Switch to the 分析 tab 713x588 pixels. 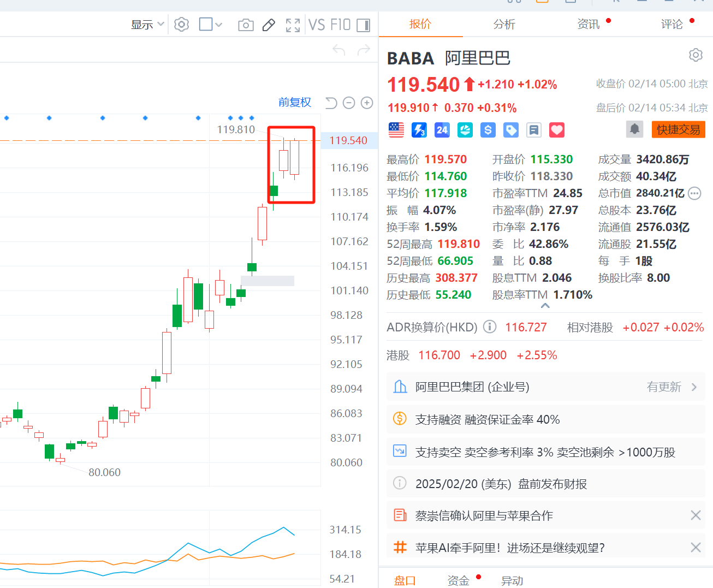point(504,24)
